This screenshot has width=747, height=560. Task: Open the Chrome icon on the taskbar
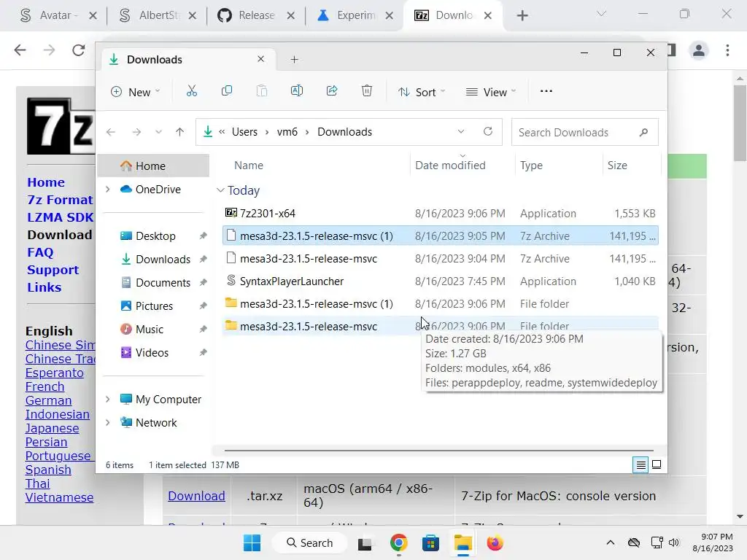(399, 542)
